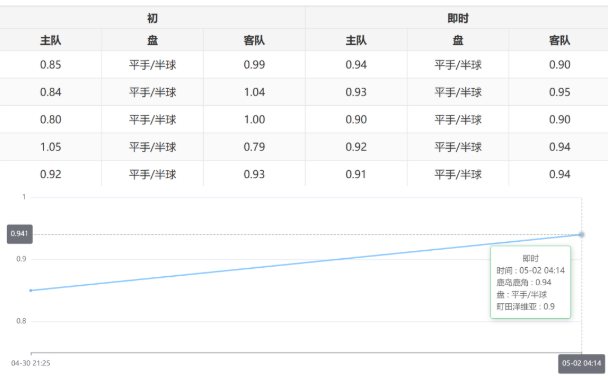Click the initial away odds 0.79
This screenshot has width=611, height=390.
[x=254, y=147]
